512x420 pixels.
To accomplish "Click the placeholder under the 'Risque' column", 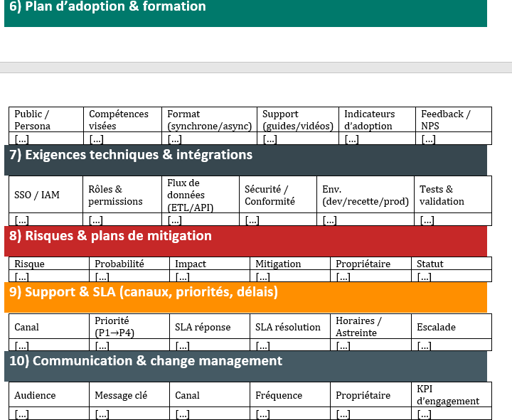I will coord(22,276).
